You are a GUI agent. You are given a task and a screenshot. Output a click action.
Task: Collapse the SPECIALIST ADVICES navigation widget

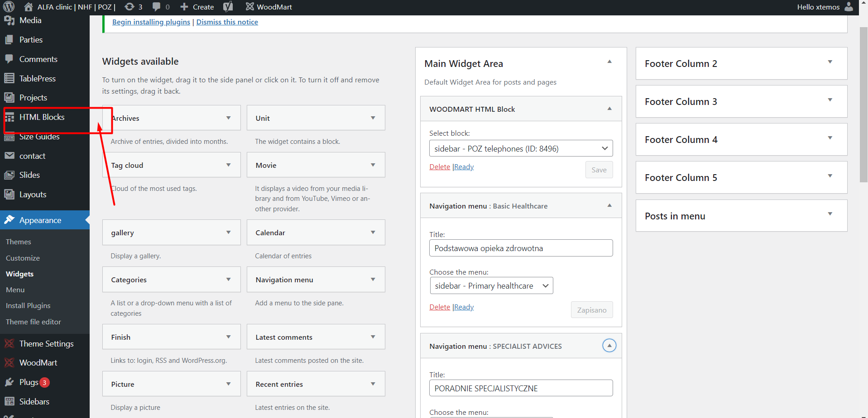coord(609,346)
